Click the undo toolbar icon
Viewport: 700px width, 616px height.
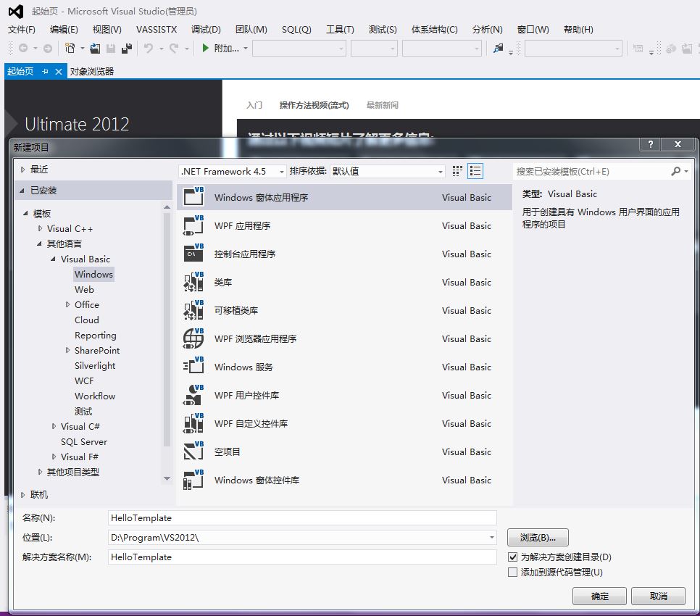tap(149, 49)
